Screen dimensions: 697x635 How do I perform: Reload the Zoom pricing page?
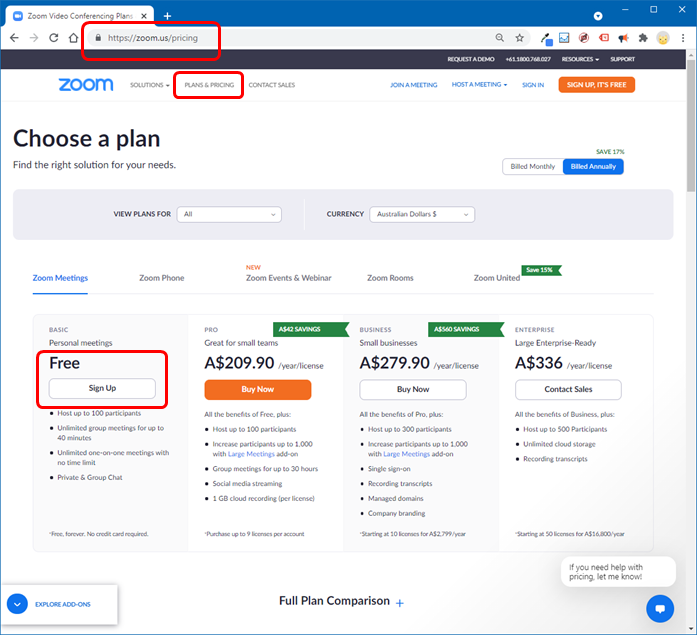(54, 38)
